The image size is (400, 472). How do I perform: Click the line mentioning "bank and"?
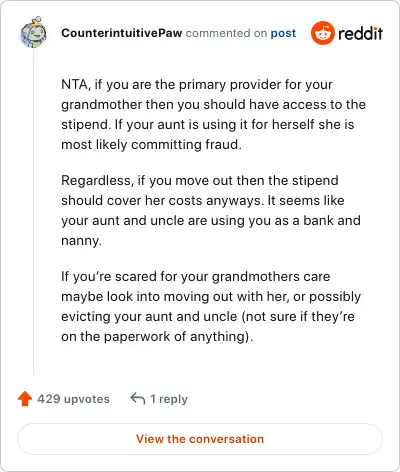coord(211,221)
